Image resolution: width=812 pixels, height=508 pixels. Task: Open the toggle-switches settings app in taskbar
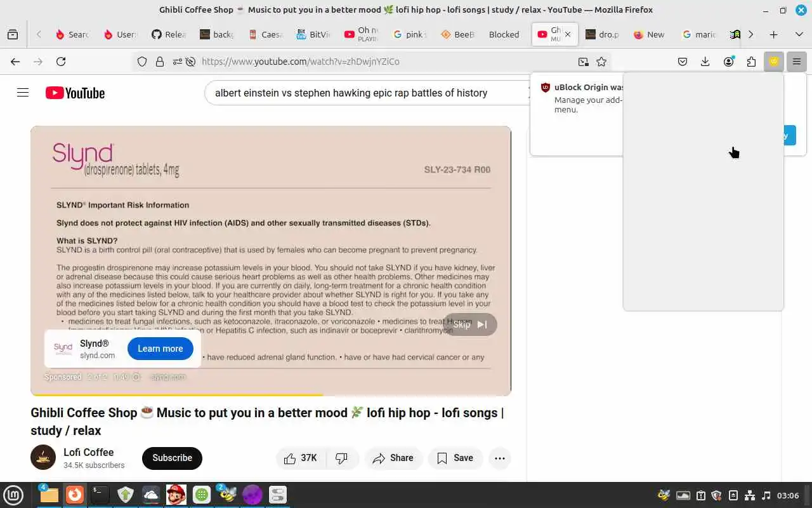pos(277,495)
